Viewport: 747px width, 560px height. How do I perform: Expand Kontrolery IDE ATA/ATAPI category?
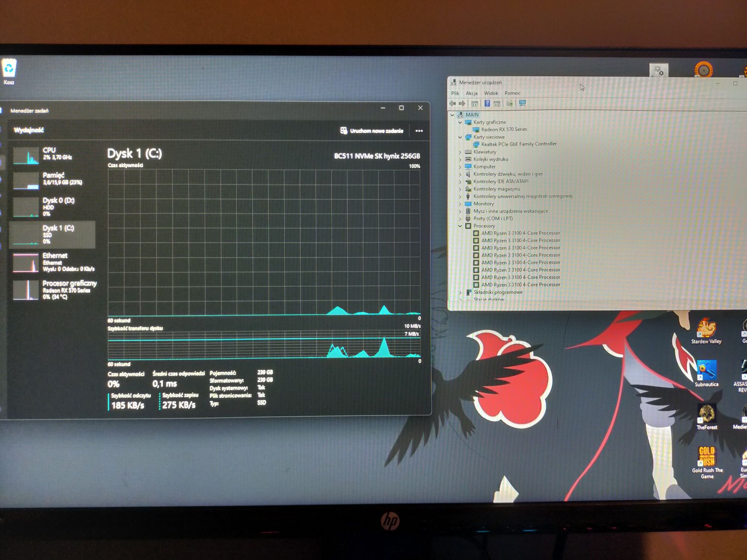pyautogui.click(x=460, y=182)
